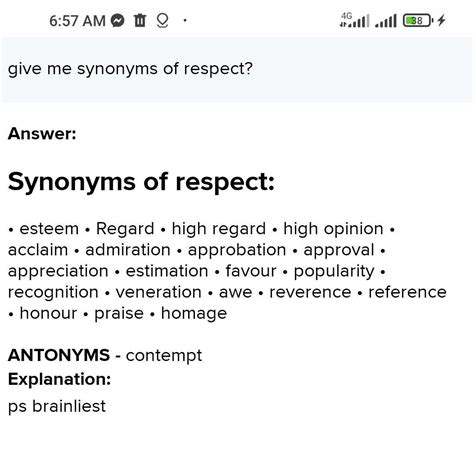Select the Answer label
Screen dimensions: 474x459
point(42,134)
